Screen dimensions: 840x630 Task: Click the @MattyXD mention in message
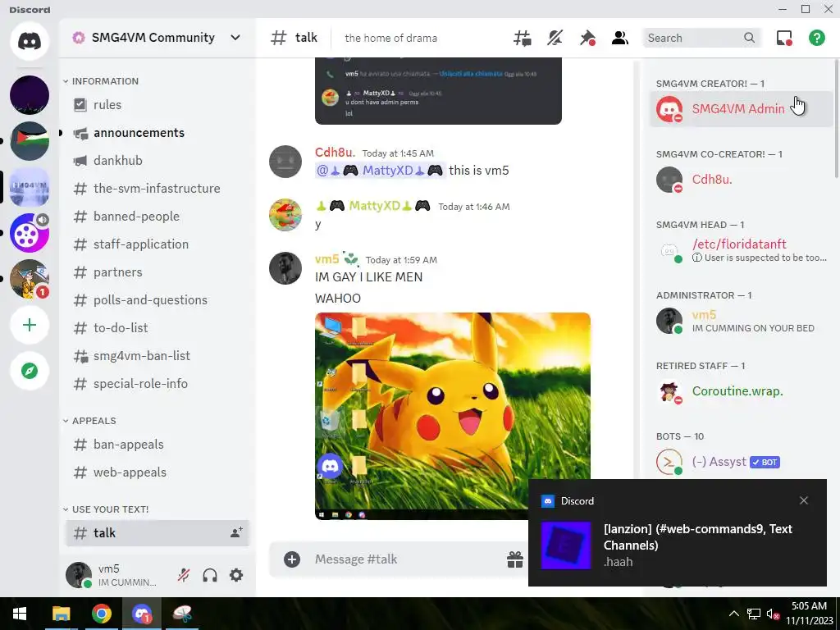380,171
